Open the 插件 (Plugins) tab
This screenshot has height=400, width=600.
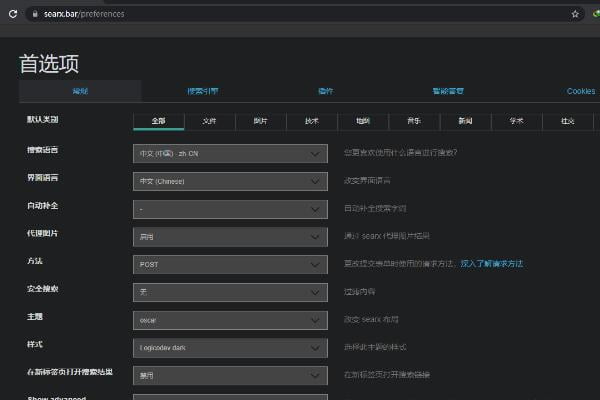[x=325, y=91]
